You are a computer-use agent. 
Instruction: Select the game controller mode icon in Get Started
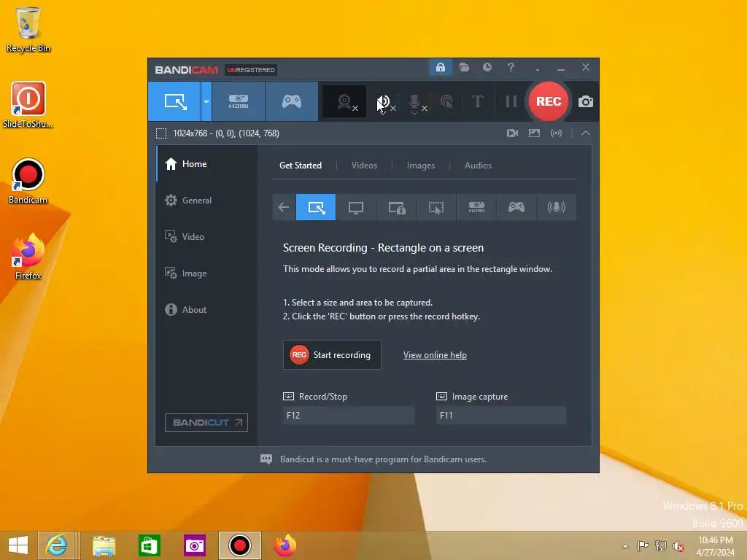(516, 207)
